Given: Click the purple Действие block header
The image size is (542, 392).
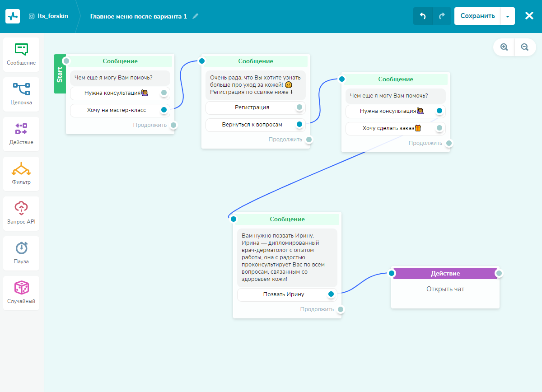Looking at the screenshot, I should coord(445,273).
